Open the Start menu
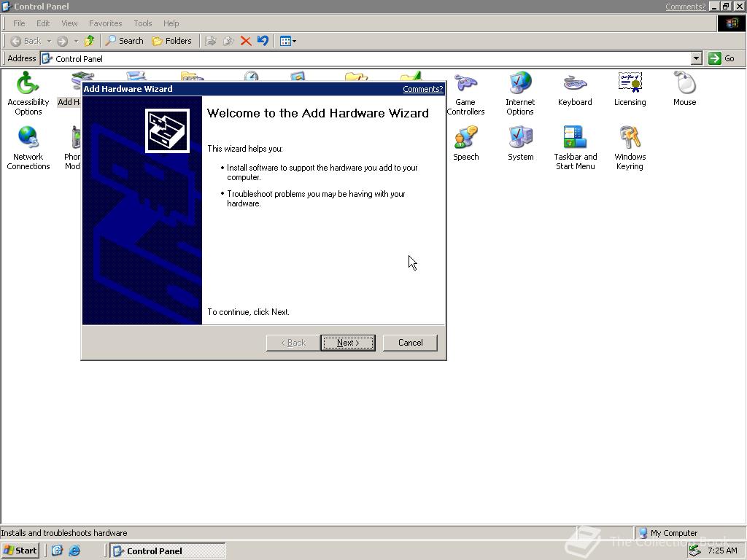Screen dimensions: 747x560 click(x=20, y=551)
